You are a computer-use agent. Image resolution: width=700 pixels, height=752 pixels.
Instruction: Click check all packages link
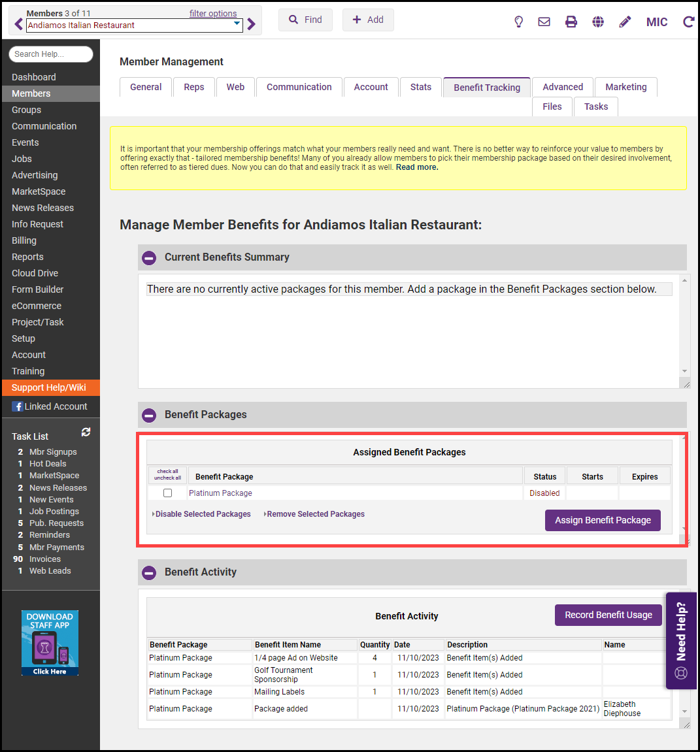167,471
